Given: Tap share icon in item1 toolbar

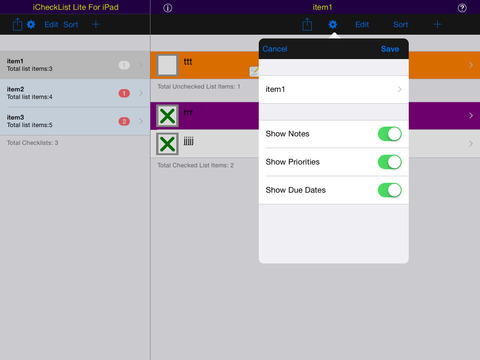Looking at the screenshot, I should (x=307, y=24).
